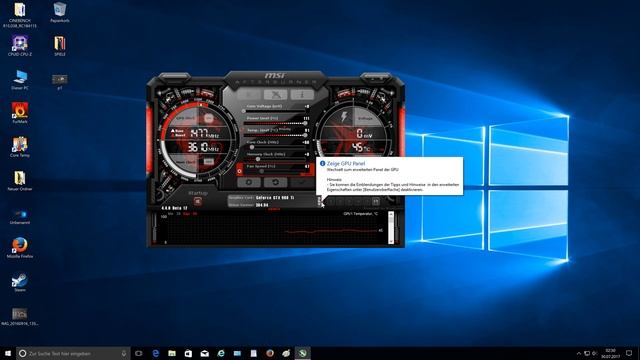Open the Neuer Ordner desktop folder
640x360 pixels.
(20, 181)
